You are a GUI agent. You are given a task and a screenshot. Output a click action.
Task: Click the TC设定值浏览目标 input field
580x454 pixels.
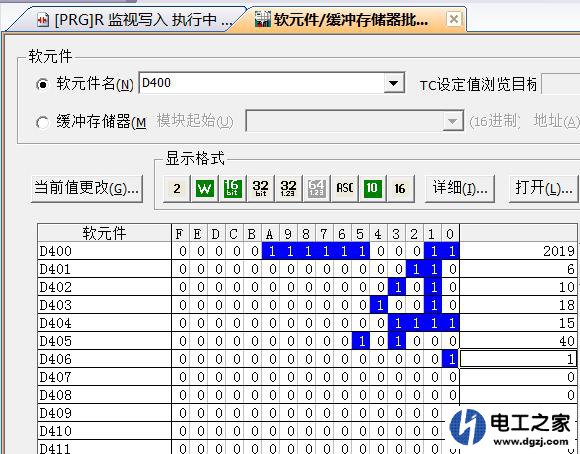tap(560, 84)
